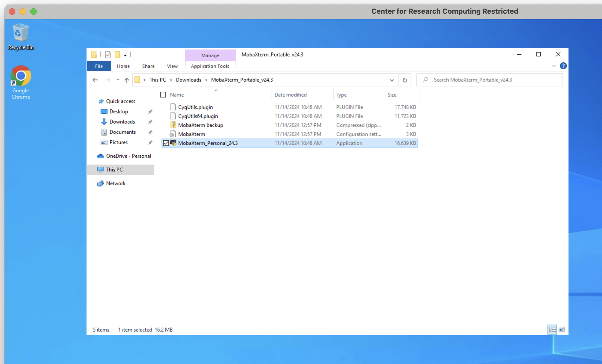The image size is (602, 364).
Task: Select the CygUtils64.plugin file icon
Action: point(173,116)
